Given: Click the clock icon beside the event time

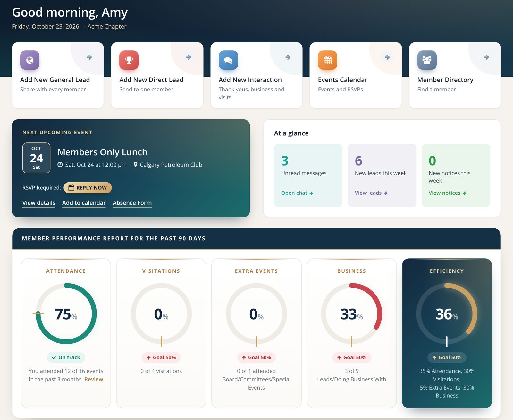Looking at the screenshot, I should coord(60,165).
